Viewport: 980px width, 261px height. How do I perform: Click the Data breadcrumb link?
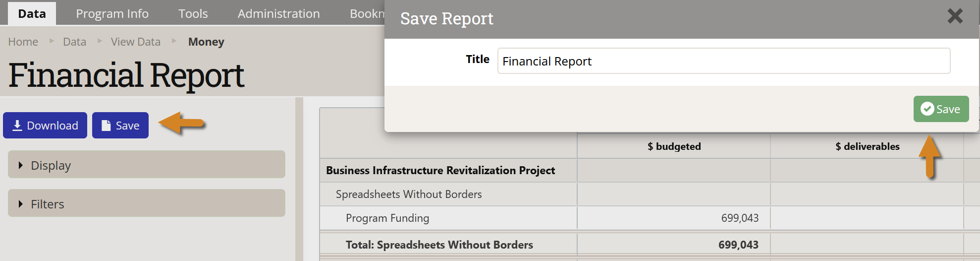click(x=74, y=42)
